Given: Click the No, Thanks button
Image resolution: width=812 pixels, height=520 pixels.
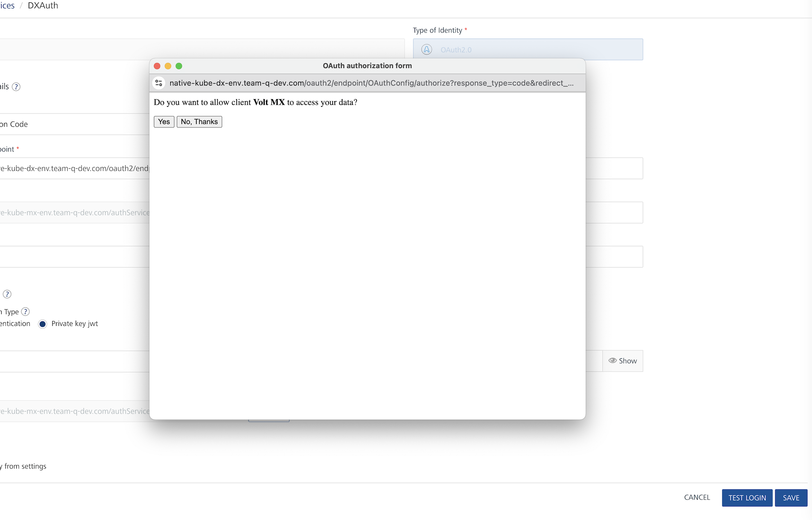Looking at the screenshot, I should click(x=199, y=122).
